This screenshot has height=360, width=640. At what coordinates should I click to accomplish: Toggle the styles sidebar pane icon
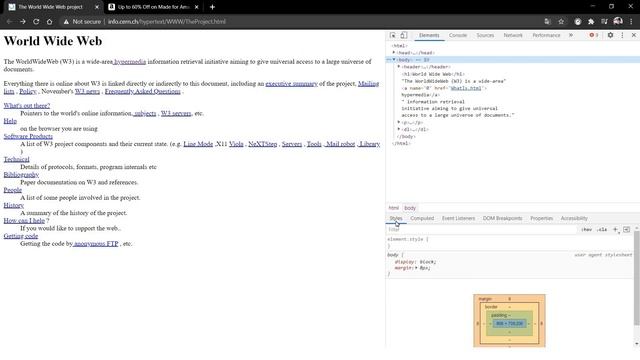[627, 229]
